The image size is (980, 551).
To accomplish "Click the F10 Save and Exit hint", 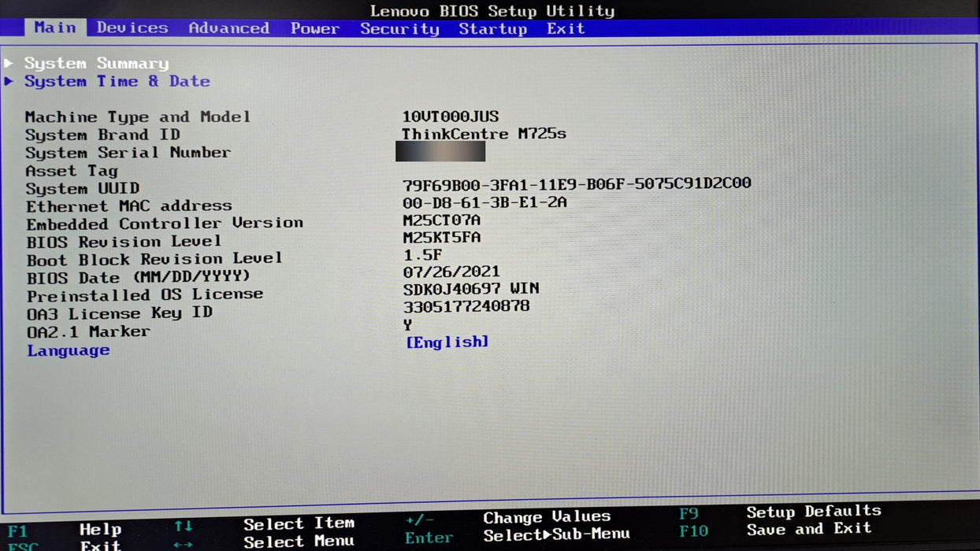I will [775, 530].
